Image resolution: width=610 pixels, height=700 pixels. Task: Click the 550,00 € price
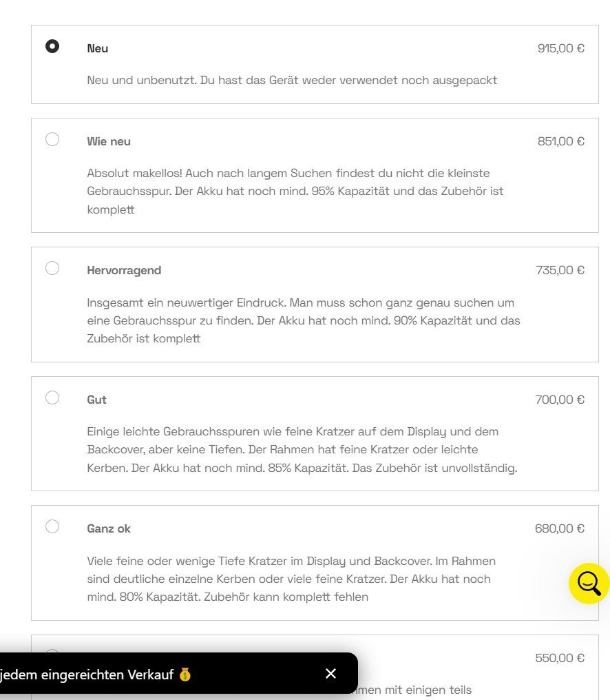(x=560, y=658)
